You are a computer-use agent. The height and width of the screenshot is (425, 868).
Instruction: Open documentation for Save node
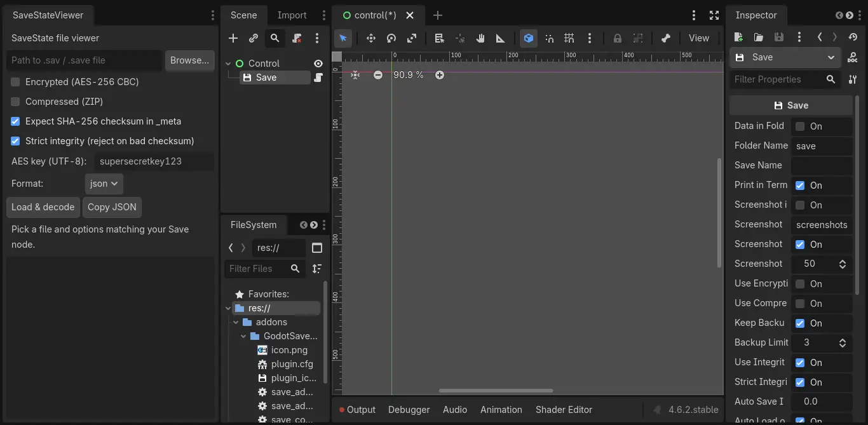853,57
